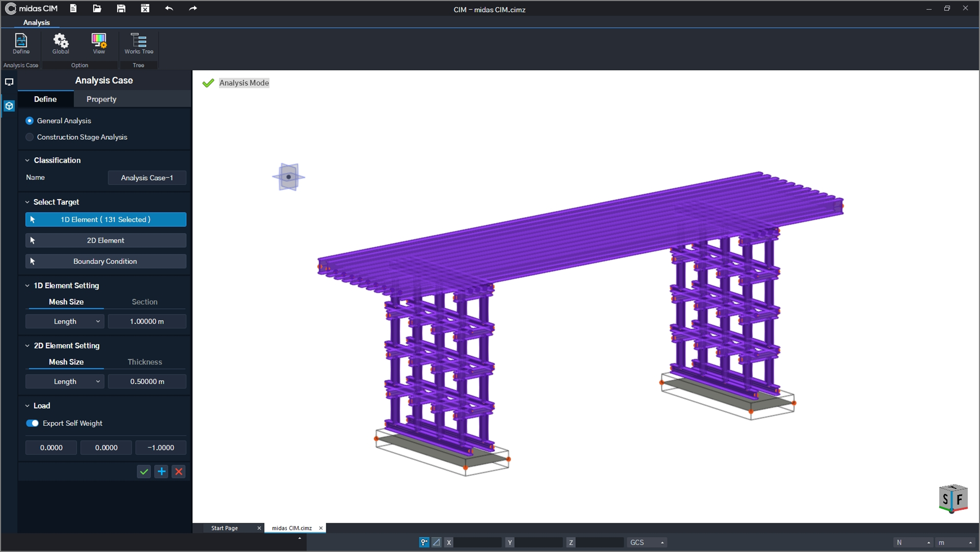The image size is (980, 552).
Task: Undo the last action
Action: (169, 8)
